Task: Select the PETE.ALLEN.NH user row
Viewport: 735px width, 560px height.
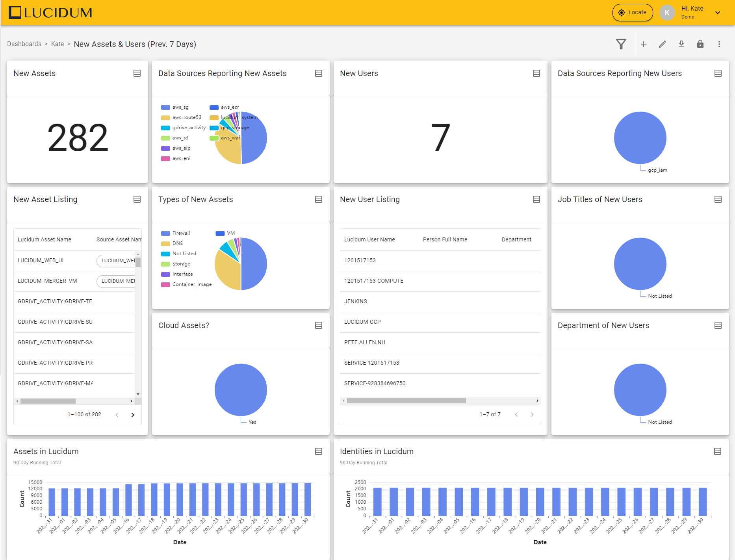Action: (x=440, y=342)
